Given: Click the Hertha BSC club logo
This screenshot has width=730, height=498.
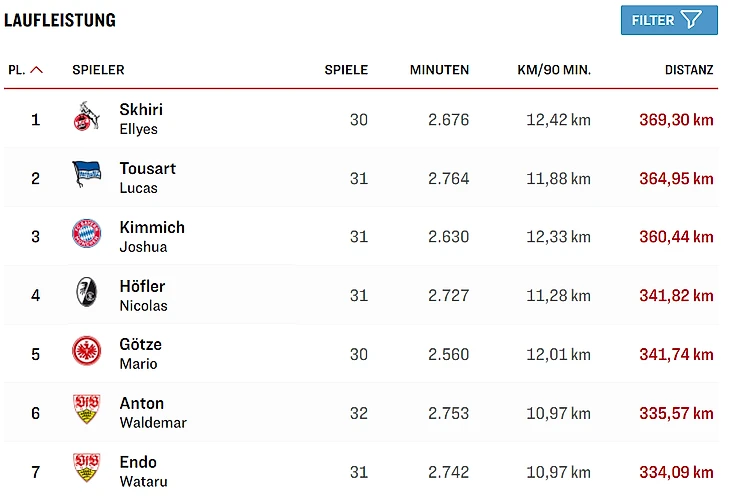Looking at the screenshot, I should click(x=86, y=176).
